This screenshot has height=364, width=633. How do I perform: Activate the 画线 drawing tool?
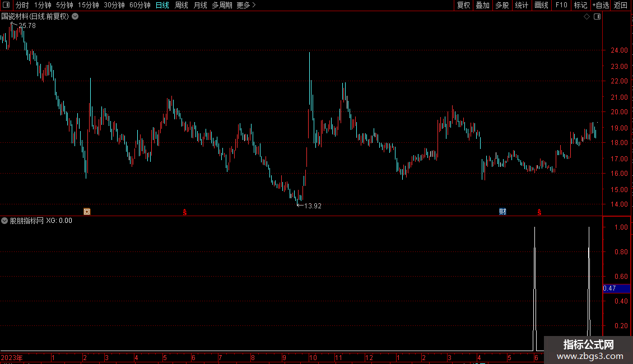tap(541, 5)
